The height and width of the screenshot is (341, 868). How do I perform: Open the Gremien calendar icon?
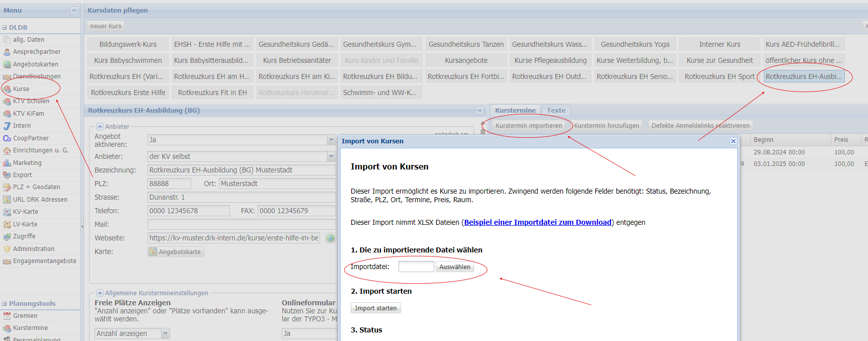(7, 316)
